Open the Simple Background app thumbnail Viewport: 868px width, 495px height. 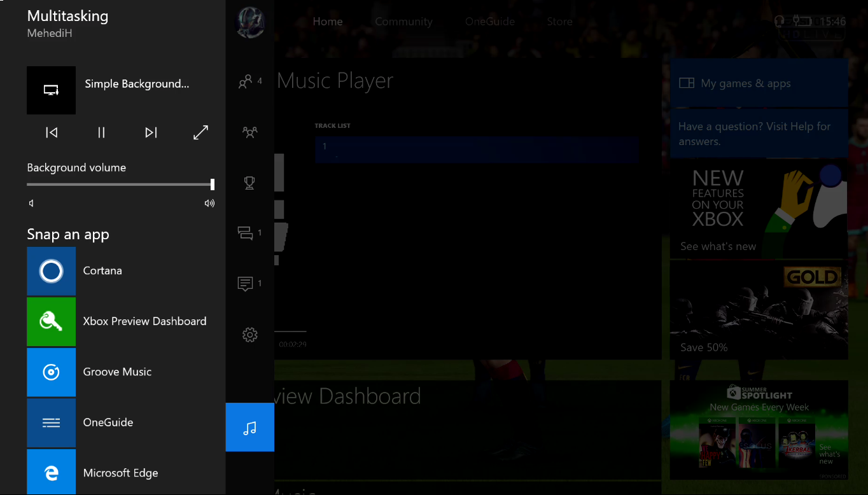click(x=51, y=90)
